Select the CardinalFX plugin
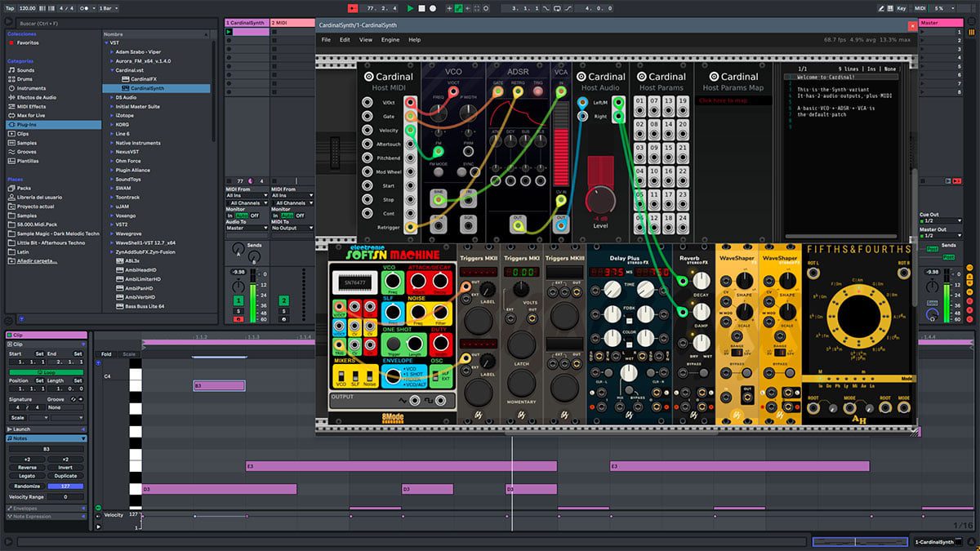The height and width of the screenshot is (551, 980). pos(144,79)
